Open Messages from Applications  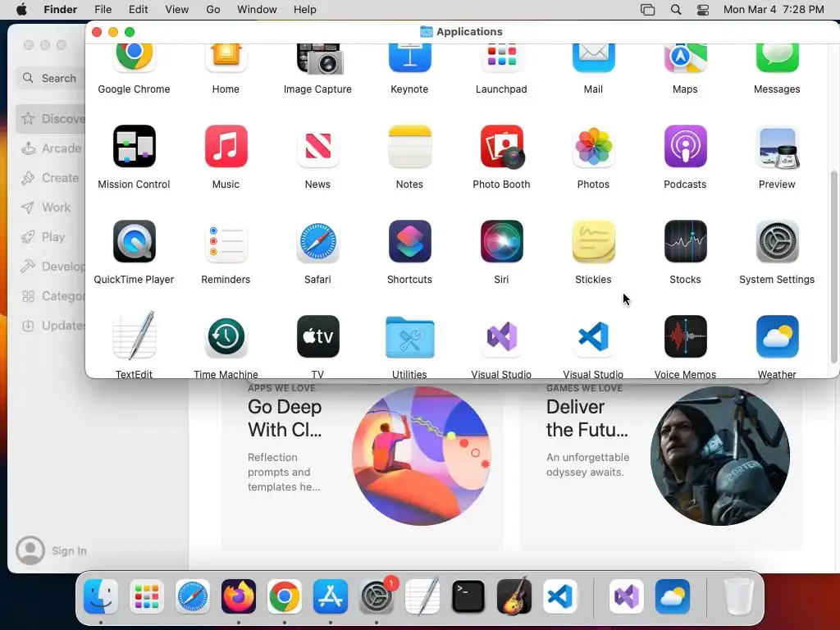(777, 58)
